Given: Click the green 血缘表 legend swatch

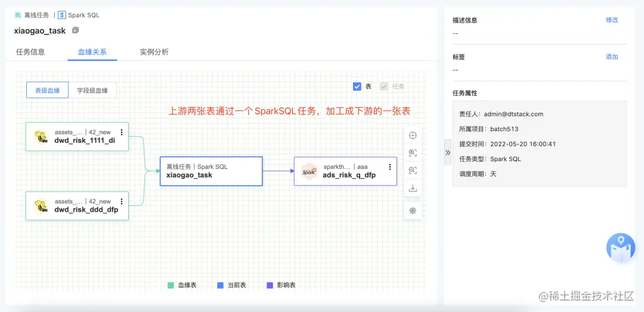Looking at the screenshot, I should [171, 285].
